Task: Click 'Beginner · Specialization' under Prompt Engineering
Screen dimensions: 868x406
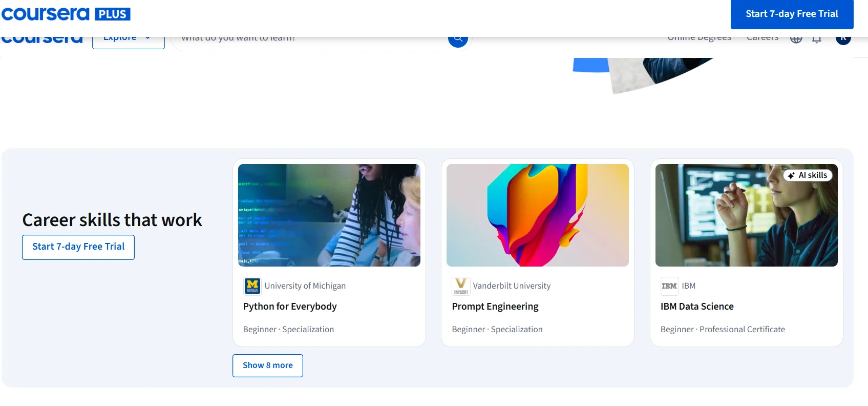Action: 497,330
